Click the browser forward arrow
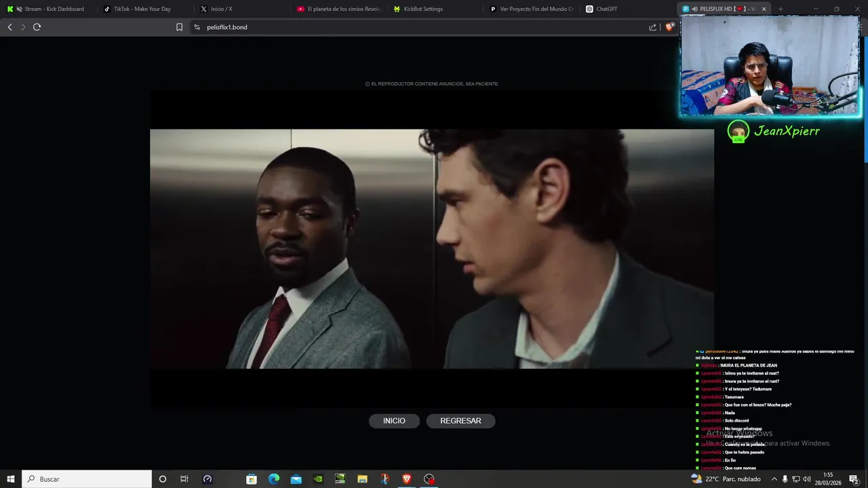 click(x=23, y=27)
